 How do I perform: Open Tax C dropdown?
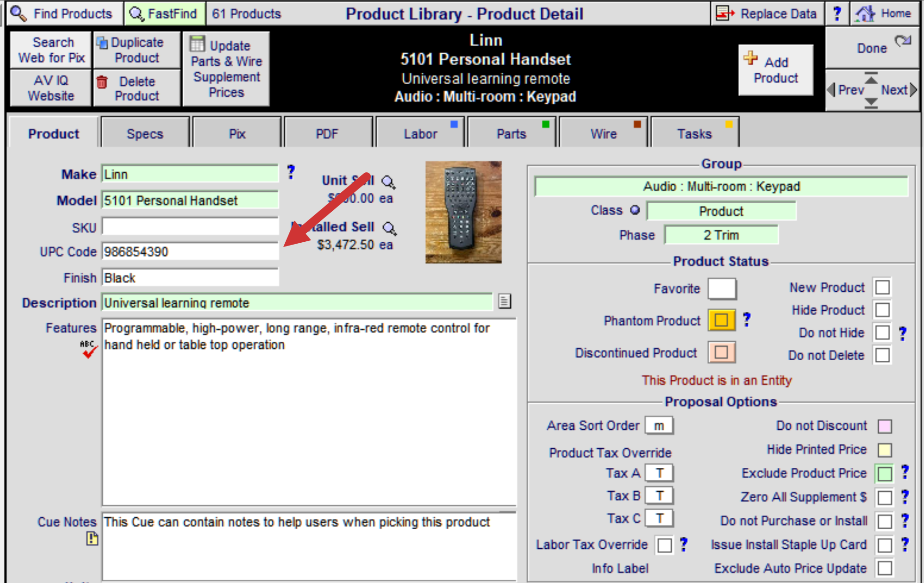coord(659,518)
